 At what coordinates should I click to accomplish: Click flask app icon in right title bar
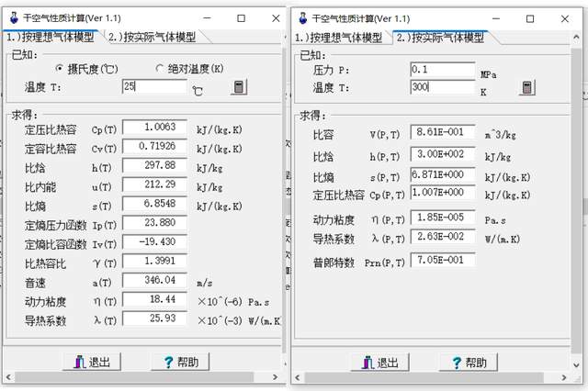click(302, 18)
